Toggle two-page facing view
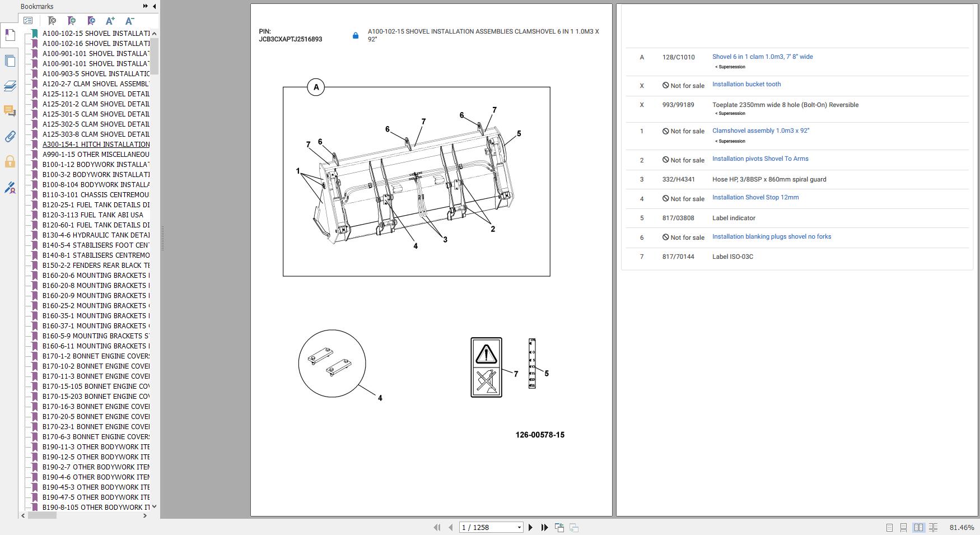 coord(918,527)
